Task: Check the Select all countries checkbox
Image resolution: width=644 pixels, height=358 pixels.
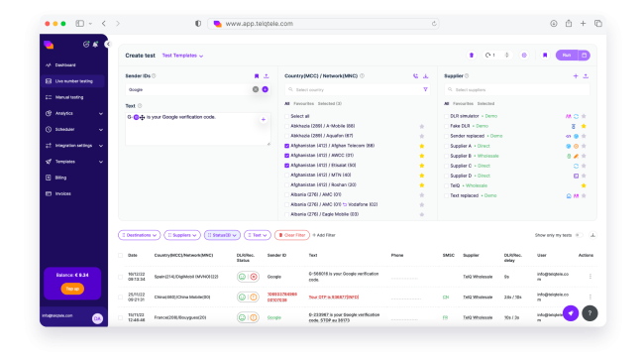Action: point(286,116)
